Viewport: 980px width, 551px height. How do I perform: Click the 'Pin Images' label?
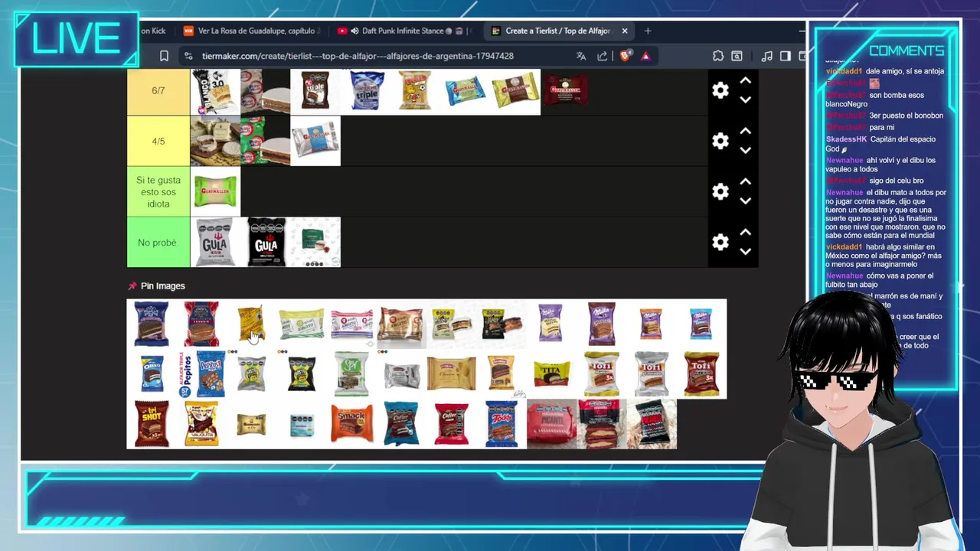click(x=163, y=286)
